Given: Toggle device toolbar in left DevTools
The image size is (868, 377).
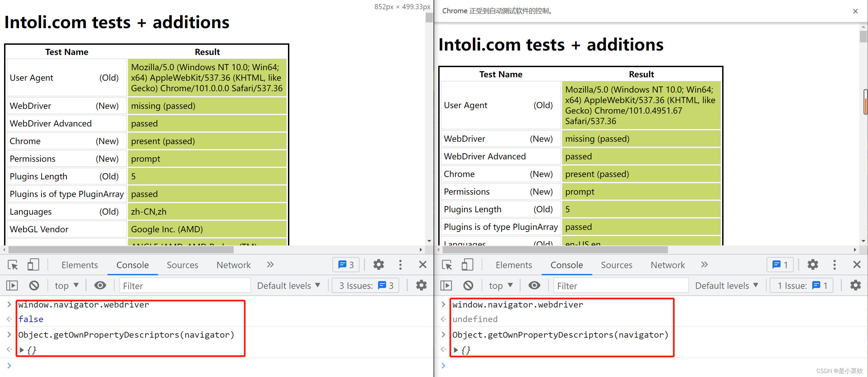Looking at the screenshot, I should point(33,265).
